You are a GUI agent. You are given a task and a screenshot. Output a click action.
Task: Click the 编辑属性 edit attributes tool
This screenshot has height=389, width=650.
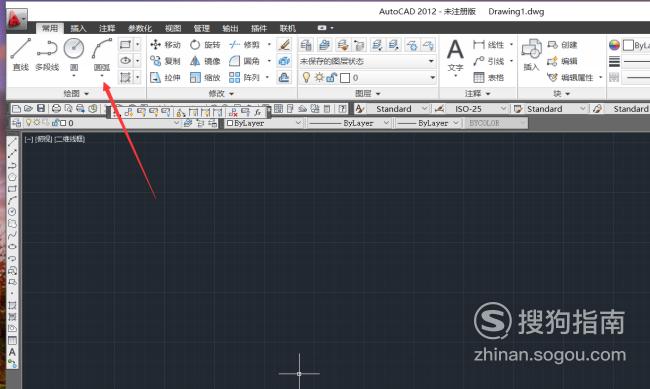tap(570, 78)
